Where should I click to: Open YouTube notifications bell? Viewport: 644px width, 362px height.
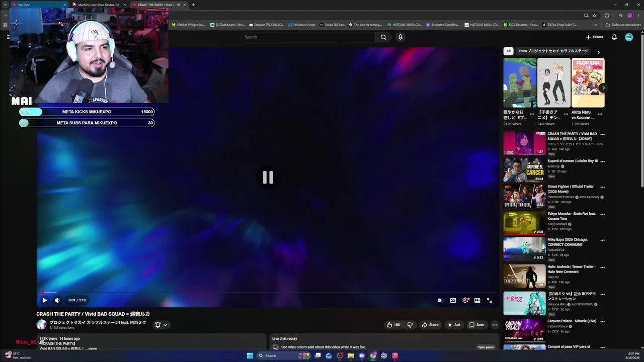click(614, 37)
